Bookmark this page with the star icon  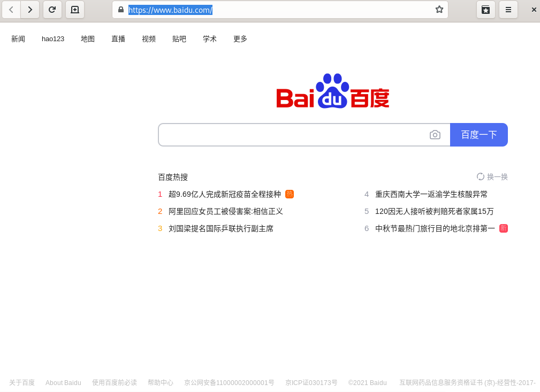click(x=439, y=10)
